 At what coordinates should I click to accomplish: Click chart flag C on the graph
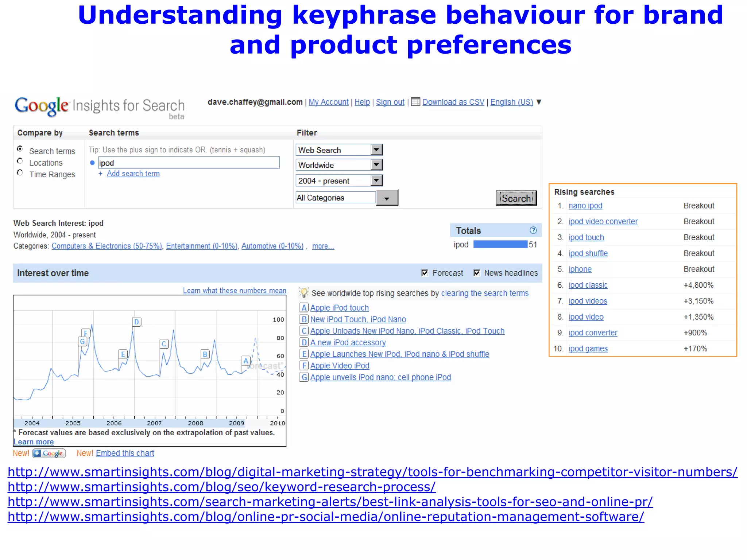coord(164,344)
